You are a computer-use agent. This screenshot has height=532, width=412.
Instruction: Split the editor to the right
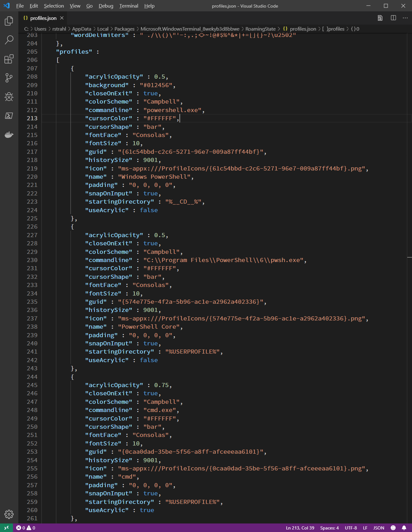click(x=393, y=18)
